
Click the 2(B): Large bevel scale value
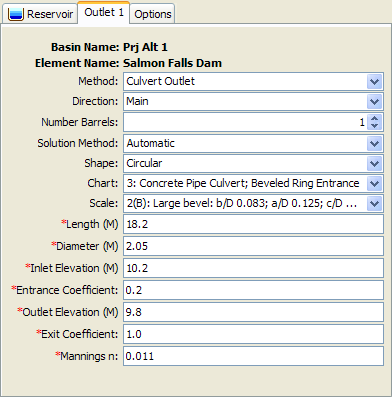point(242,203)
